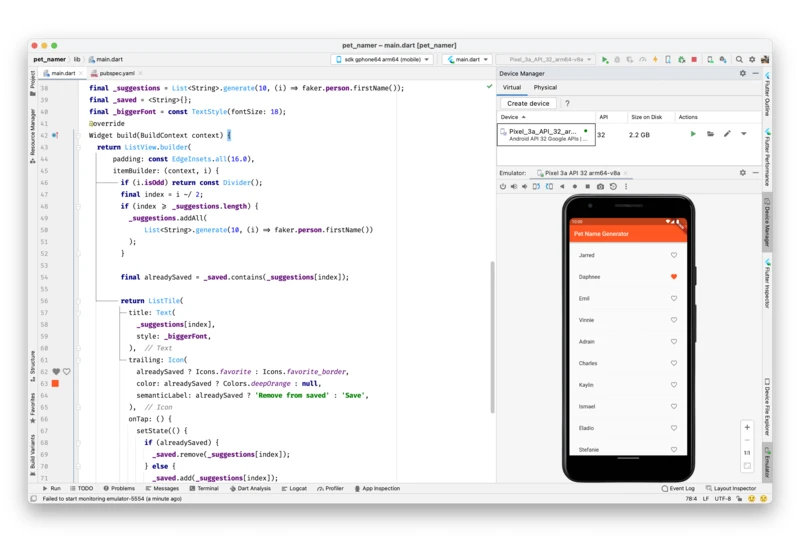
Task: Zoom in emulator with plus button
Action: 747,427
